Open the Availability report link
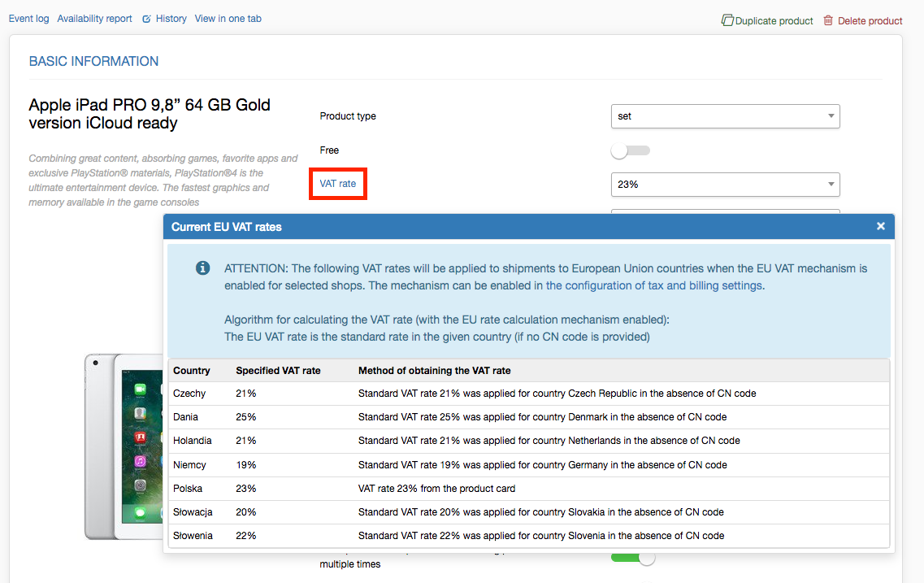The width and height of the screenshot is (924, 583). click(x=94, y=19)
